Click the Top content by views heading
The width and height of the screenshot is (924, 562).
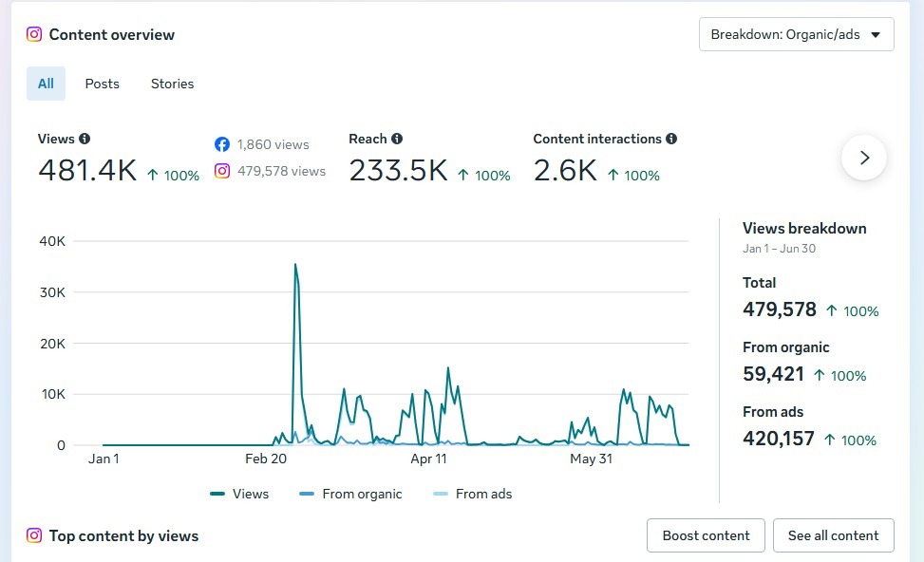click(123, 536)
